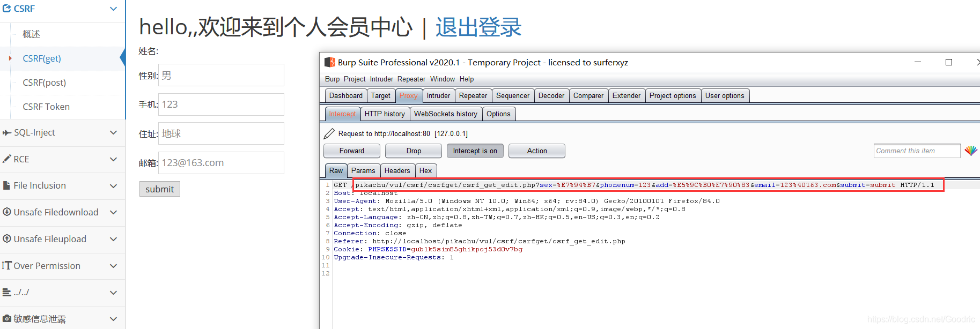Collapse the CSRF sidebar section chevron

pos(113,9)
